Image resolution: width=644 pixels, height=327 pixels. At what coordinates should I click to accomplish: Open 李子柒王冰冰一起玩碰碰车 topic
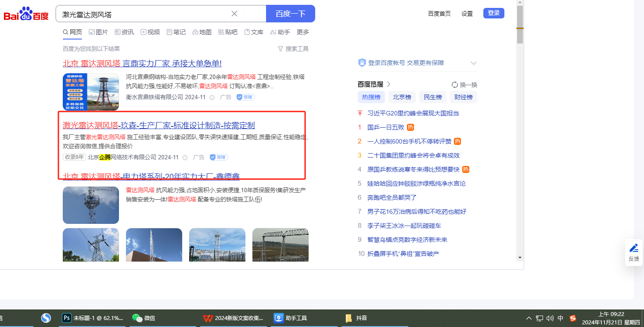pyautogui.click(x=404, y=226)
